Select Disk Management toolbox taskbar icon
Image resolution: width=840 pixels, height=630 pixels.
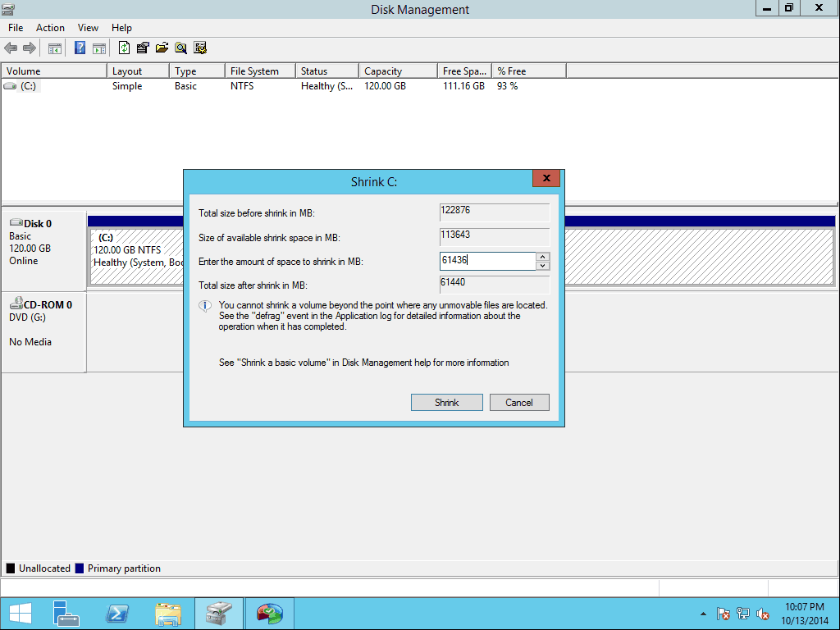(218, 614)
